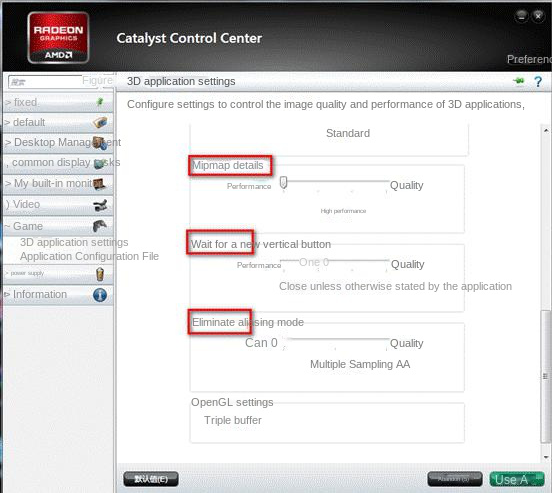552x493 pixels.
Task: Click the Use / Apply green button
Action: (x=517, y=479)
